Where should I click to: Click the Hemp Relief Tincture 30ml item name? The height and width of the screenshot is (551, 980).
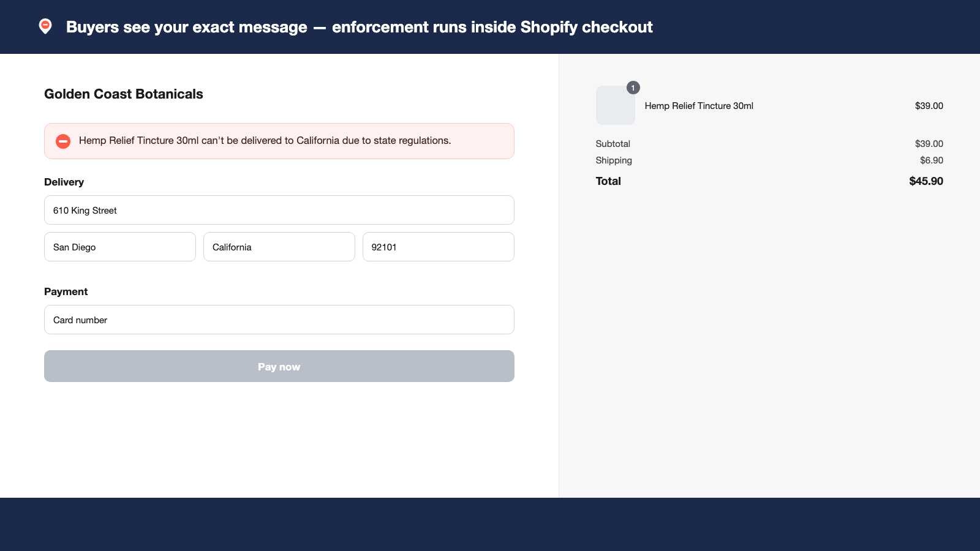point(699,106)
